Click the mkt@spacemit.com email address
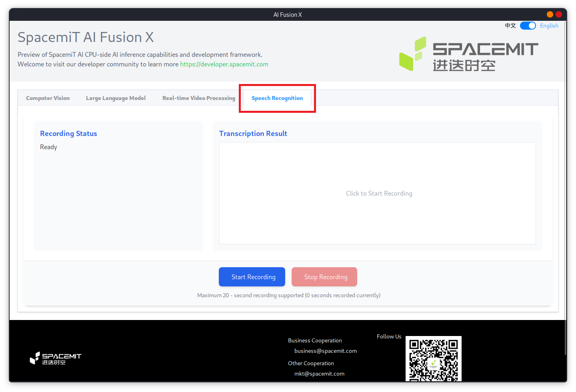The height and width of the screenshot is (392, 576). click(319, 374)
